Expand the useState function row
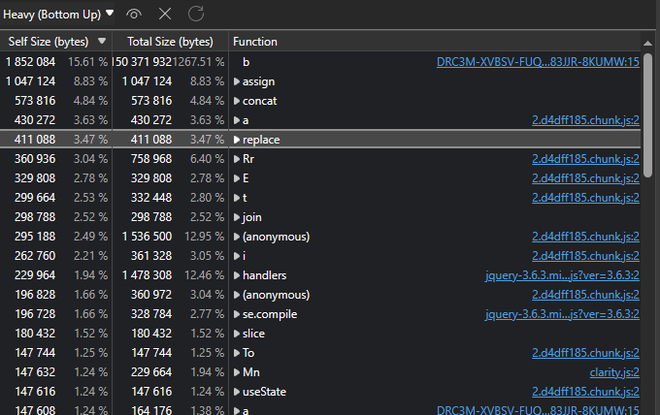Viewport: 660px width, 415px height. [237, 393]
